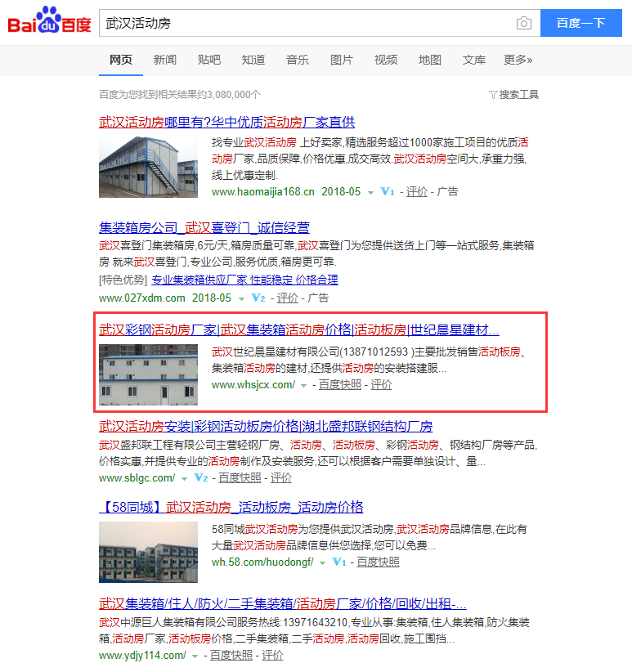
Task: Switch to the 音乐 tab
Action: [298, 60]
